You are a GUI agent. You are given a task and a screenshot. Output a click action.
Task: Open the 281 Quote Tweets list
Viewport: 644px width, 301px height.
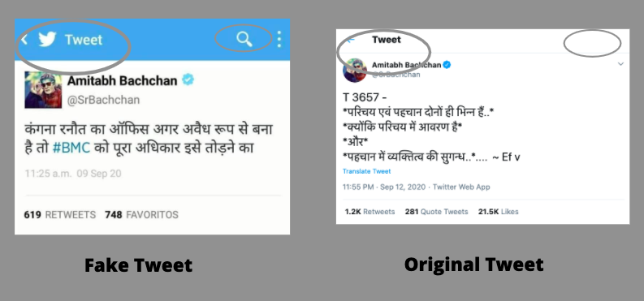[437, 212]
